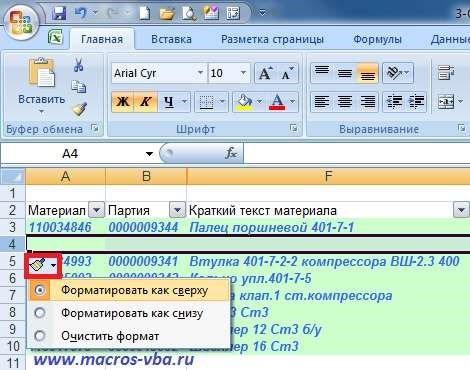
Task: Open Разметка страницы tab
Action: pyautogui.click(x=272, y=39)
